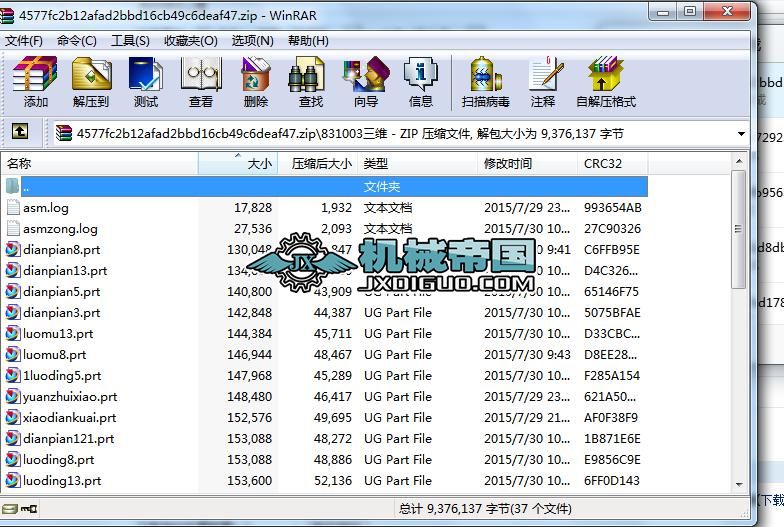The width and height of the screenshot is (784, 527).
Task: Click the dianpian8.prt file icon
Action: click(x=12, y=249)
